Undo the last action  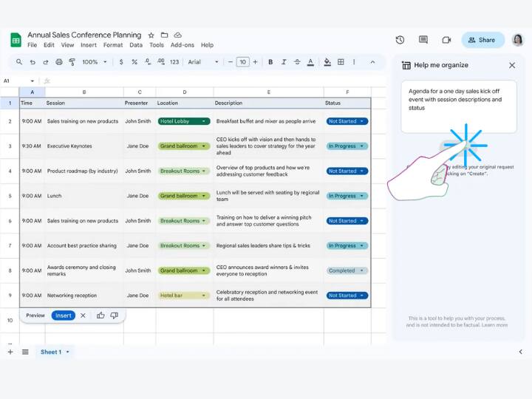click(x=33, y=62)
